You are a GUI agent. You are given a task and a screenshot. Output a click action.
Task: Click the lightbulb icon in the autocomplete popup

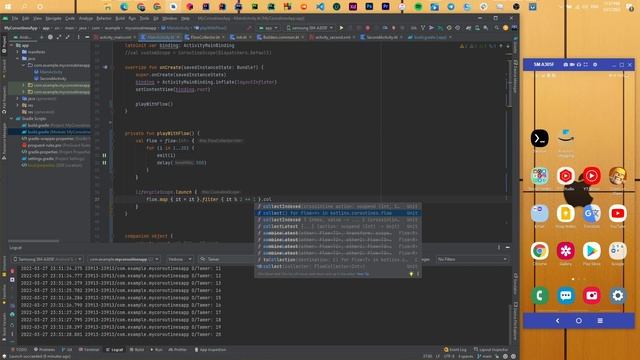(x=411, y=274)
